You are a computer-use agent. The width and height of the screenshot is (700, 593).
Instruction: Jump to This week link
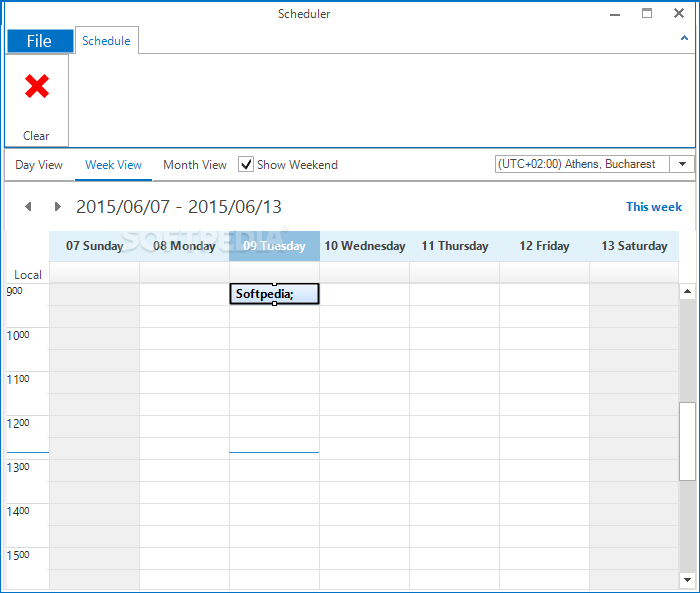[x=654, y=207]
